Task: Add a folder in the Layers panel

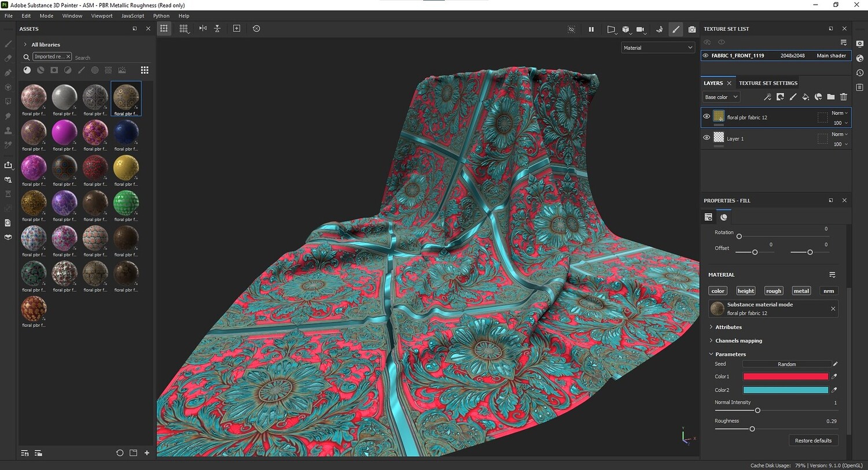Action: [x=831, y=97]
